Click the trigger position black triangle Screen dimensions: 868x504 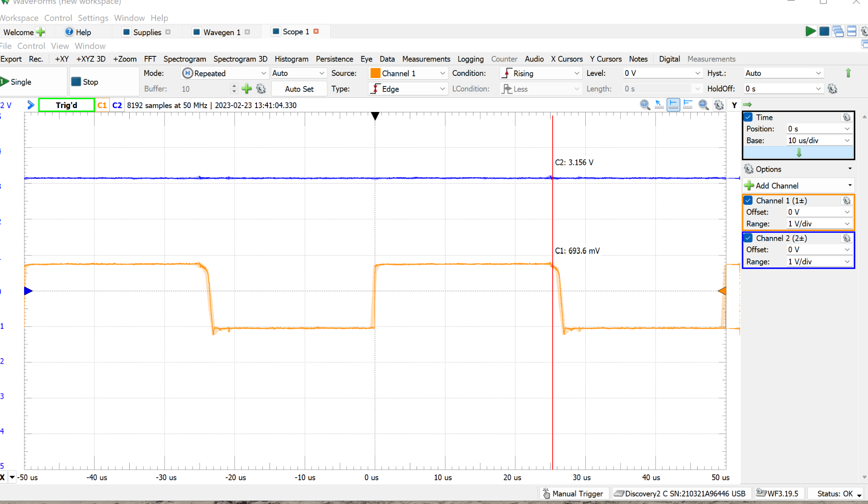pyautogui.click(x=375, y=116)
